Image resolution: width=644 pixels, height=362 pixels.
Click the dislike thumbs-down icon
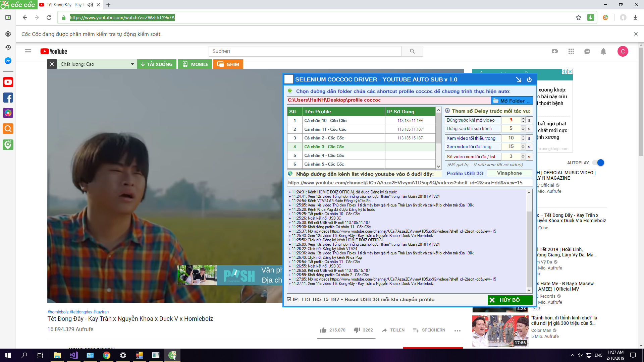[x=357, y=330]
